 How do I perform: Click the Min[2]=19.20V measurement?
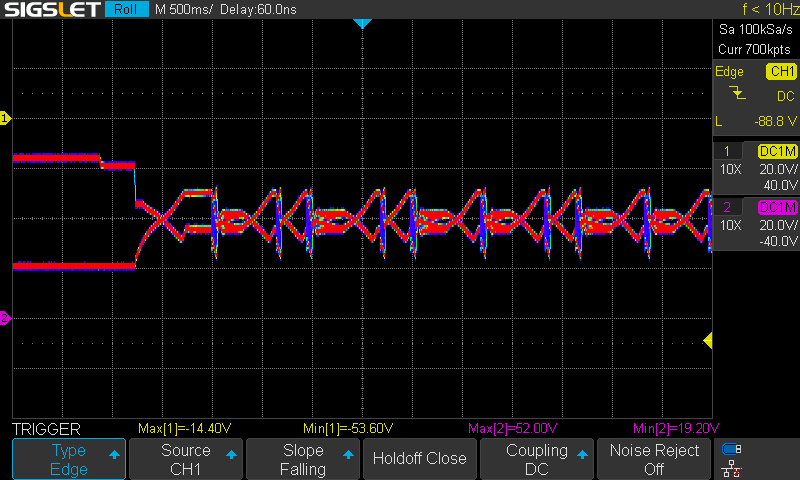coord(676,428)
